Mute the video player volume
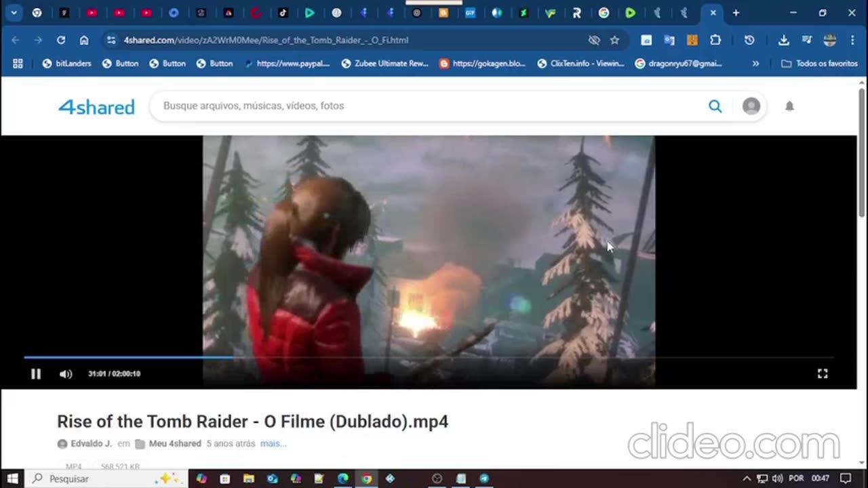Screen dimensions: 868x488 point(66,373)
